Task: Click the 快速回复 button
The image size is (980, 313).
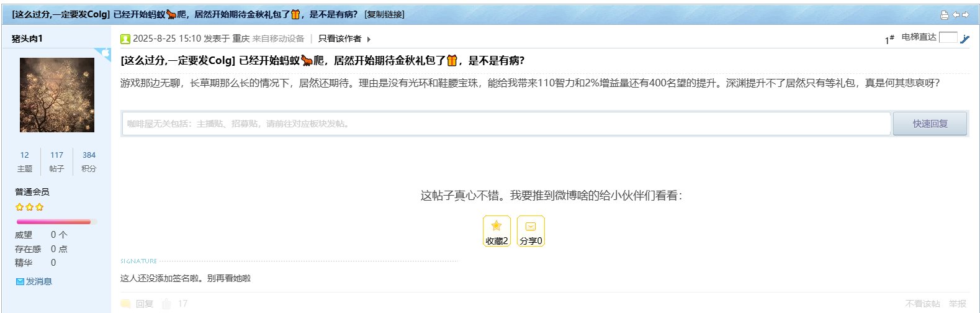Action: (930, 124)
